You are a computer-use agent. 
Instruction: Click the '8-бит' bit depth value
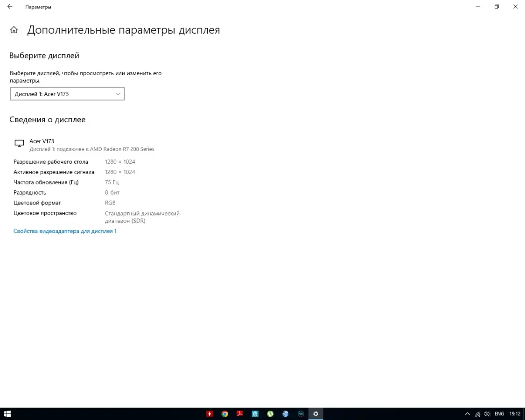click(112, 193)
